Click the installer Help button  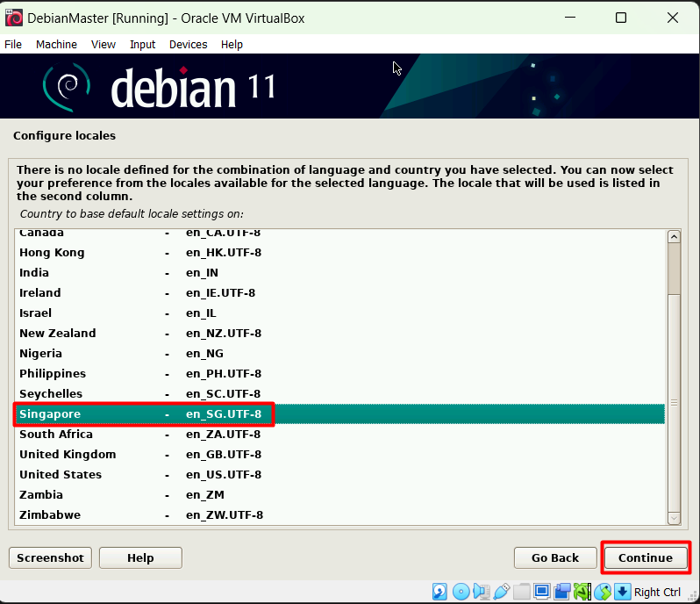(x=140, y=558)
